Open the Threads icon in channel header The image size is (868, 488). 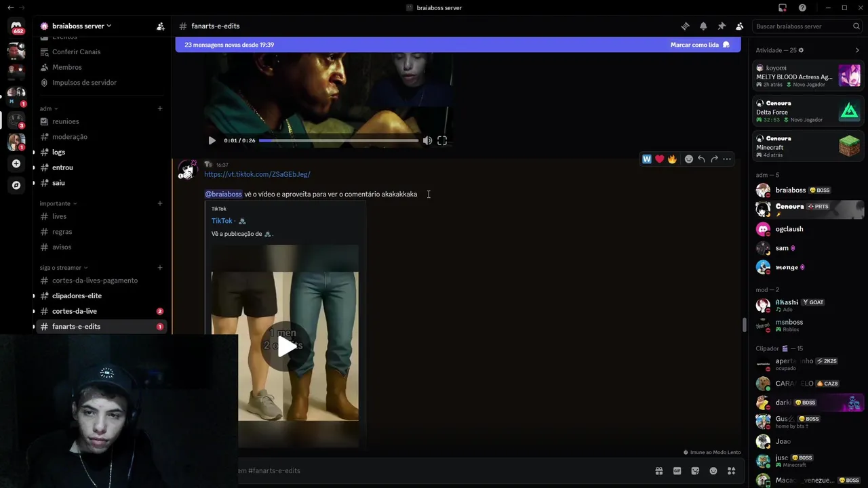pos(685,26)
